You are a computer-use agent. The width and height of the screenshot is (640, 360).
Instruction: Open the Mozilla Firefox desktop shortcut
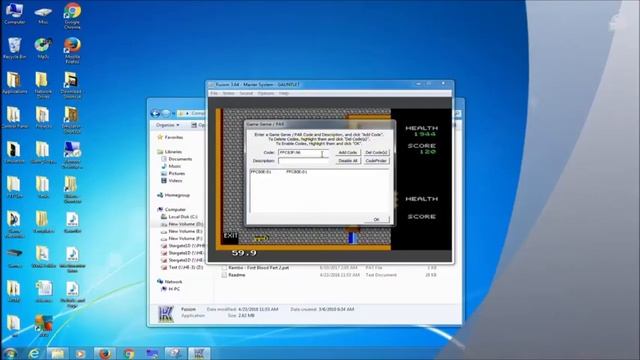72,51
